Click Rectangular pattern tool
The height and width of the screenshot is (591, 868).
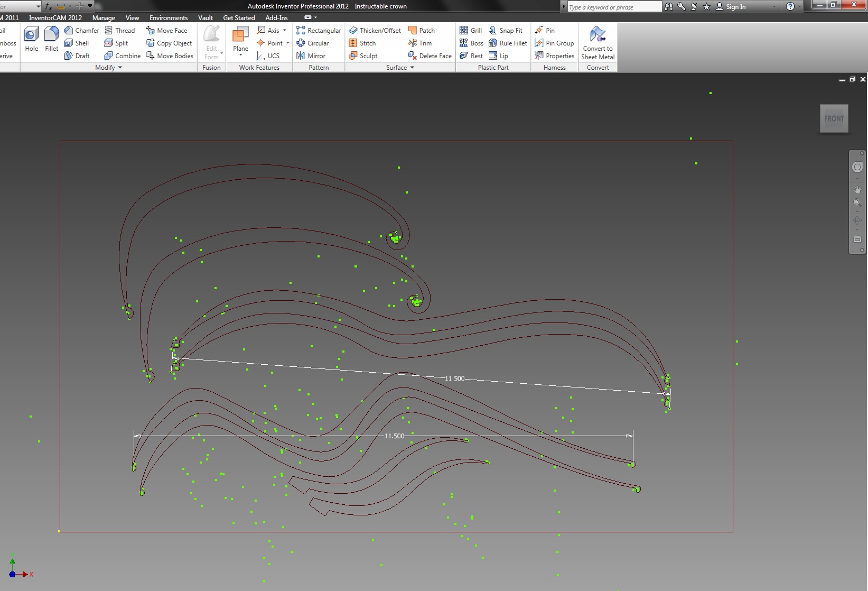[x=319, y=31]
